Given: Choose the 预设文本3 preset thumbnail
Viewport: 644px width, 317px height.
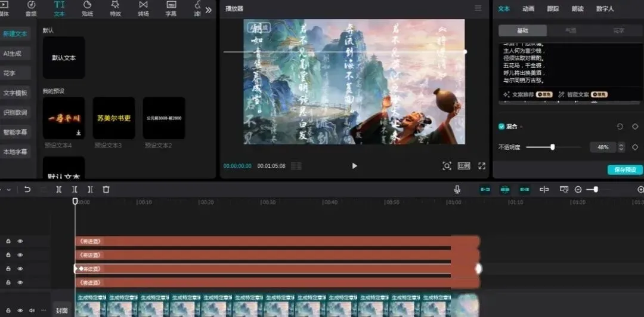Looking at the screenshot, I should click(x=114, y=118).
